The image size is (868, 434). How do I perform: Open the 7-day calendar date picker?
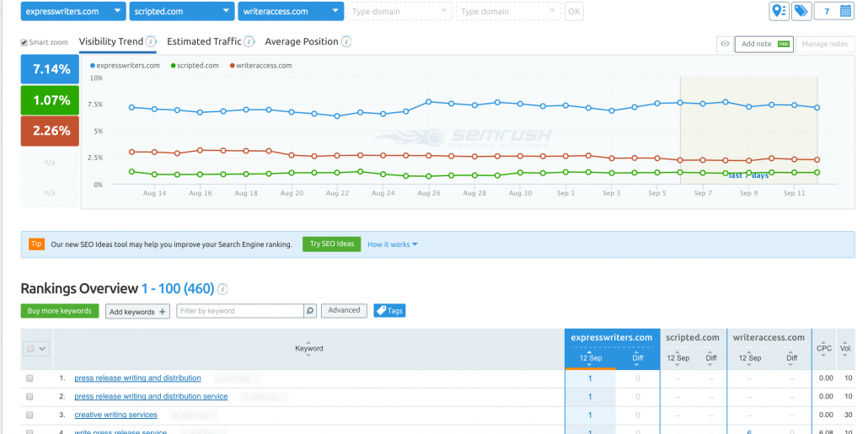[x=833, y=11]
